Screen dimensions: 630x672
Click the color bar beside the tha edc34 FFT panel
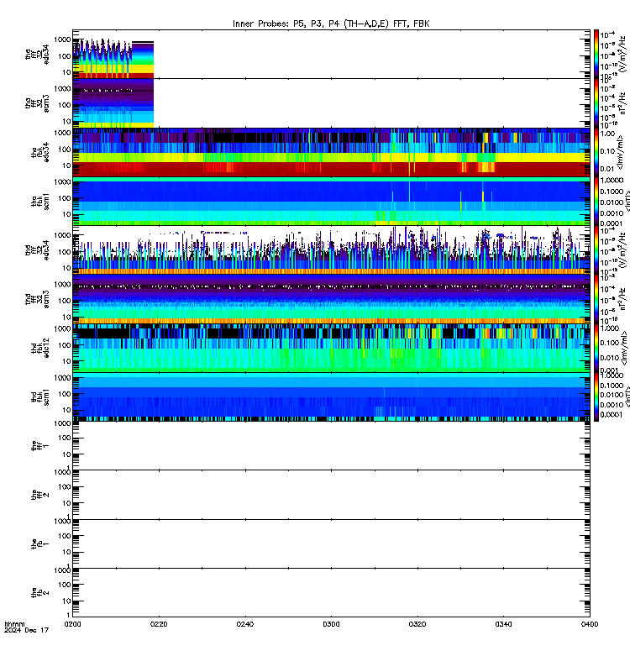click(596, 54)
